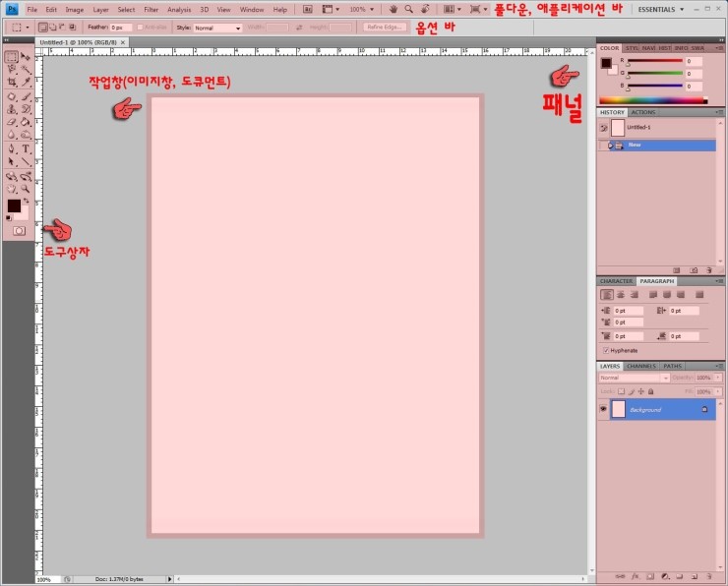This screenshot has width=728, height=586.
Task: Select the Crop tool
Action: click(12, 83)
